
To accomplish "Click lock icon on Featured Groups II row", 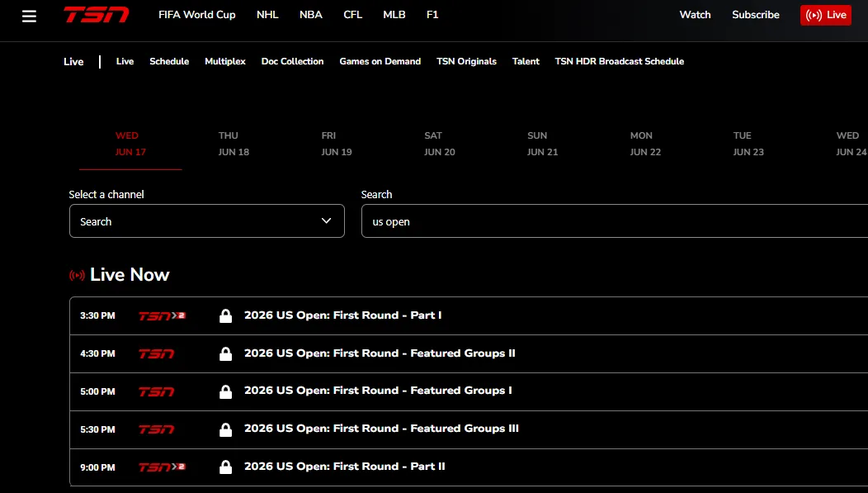I will pyautogui.click(x=225, y=353).
